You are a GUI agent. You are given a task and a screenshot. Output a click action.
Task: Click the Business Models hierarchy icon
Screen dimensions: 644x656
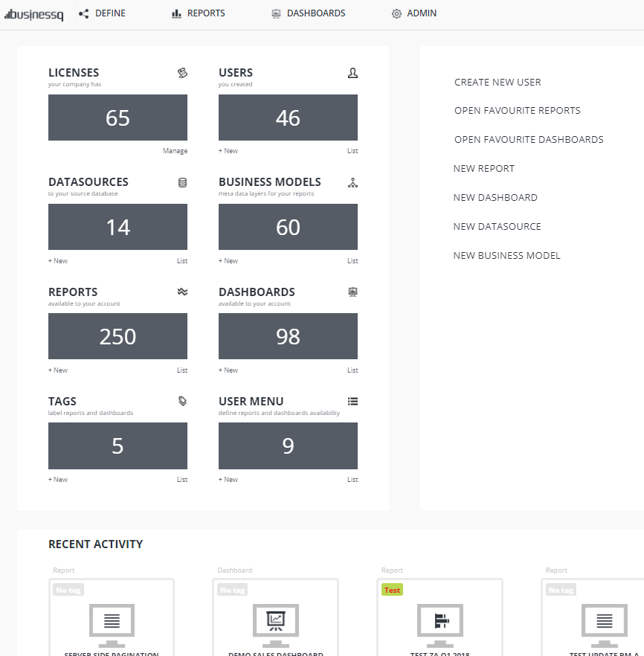352,182
